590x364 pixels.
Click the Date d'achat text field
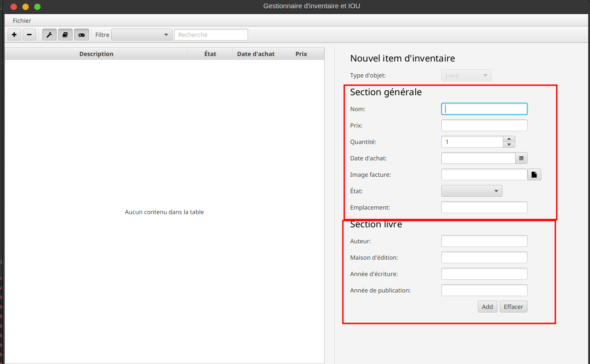(478, 158)
